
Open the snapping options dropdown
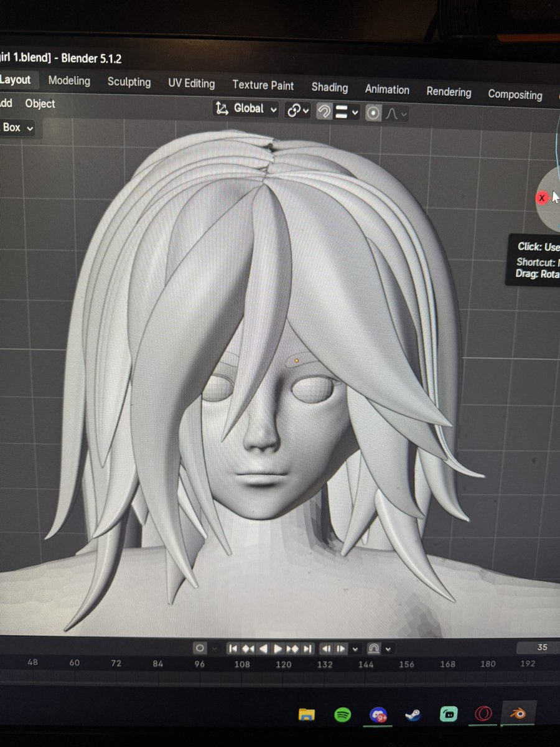(x=347, y=113)
